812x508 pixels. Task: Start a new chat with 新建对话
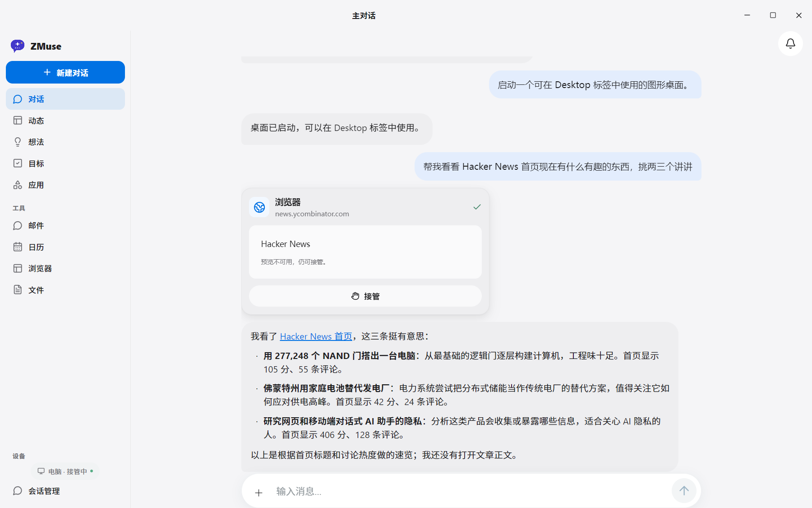pos(65,72)
